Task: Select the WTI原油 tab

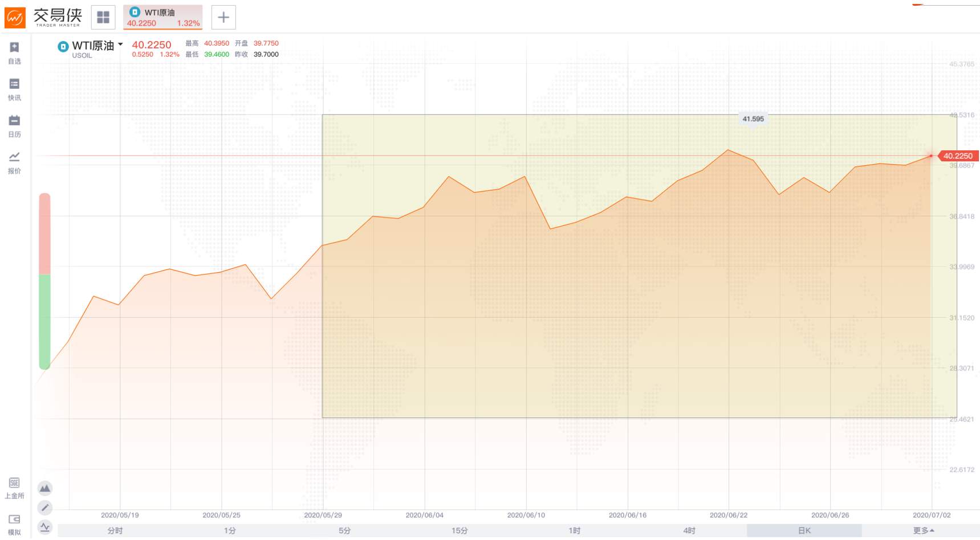Action: 163,18
